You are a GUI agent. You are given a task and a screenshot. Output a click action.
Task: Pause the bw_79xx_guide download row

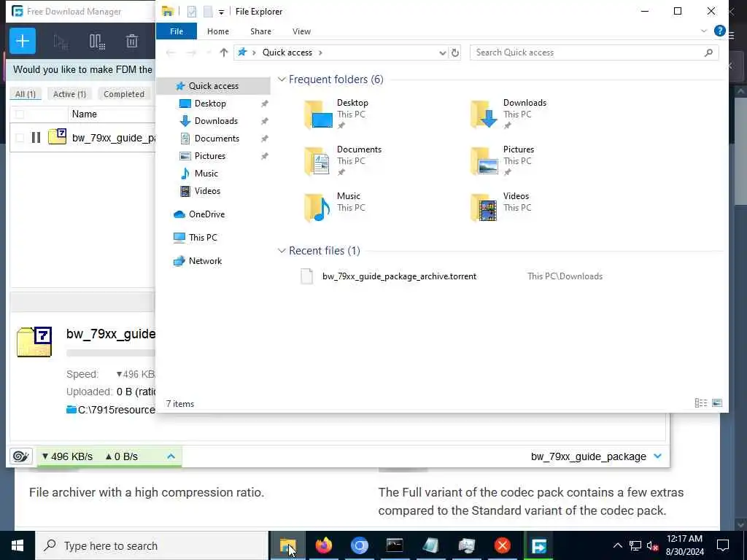coord(36,138)
